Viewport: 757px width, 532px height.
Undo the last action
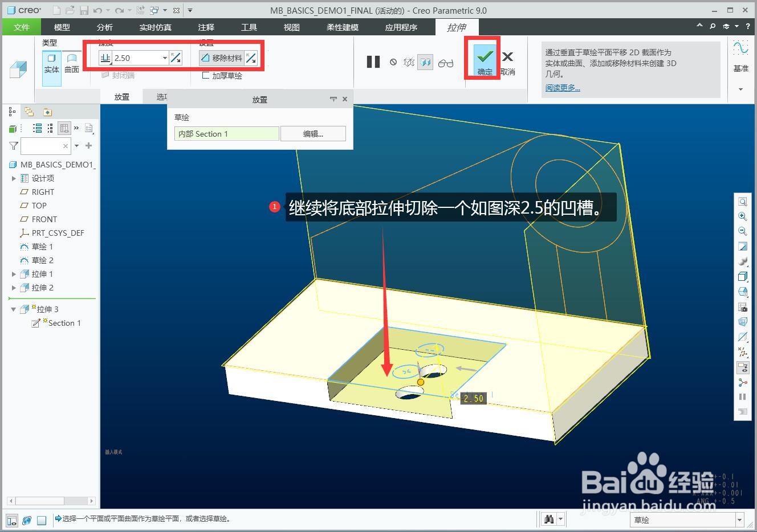[97, 10]
